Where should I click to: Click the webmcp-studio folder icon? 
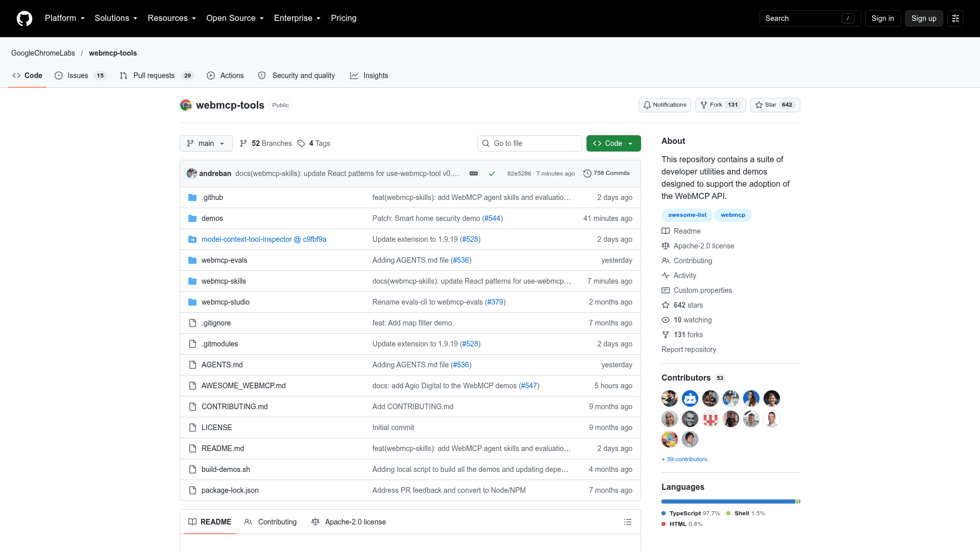(192, 302)
